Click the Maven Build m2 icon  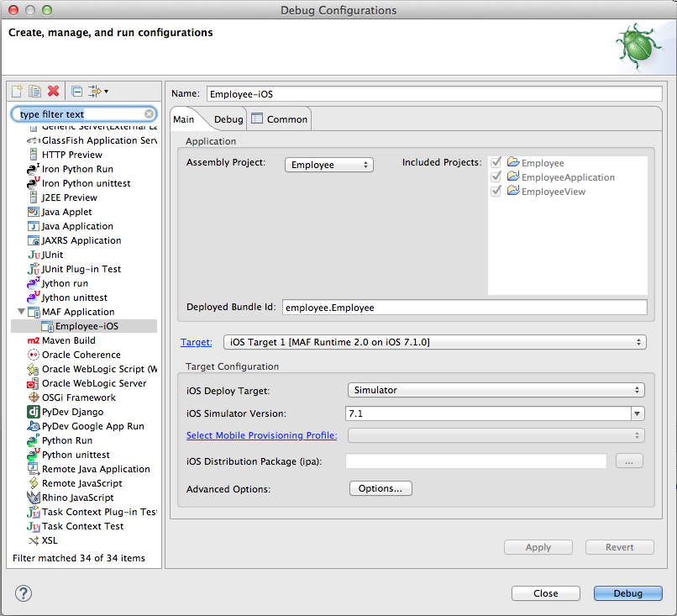tap(34, 340)
